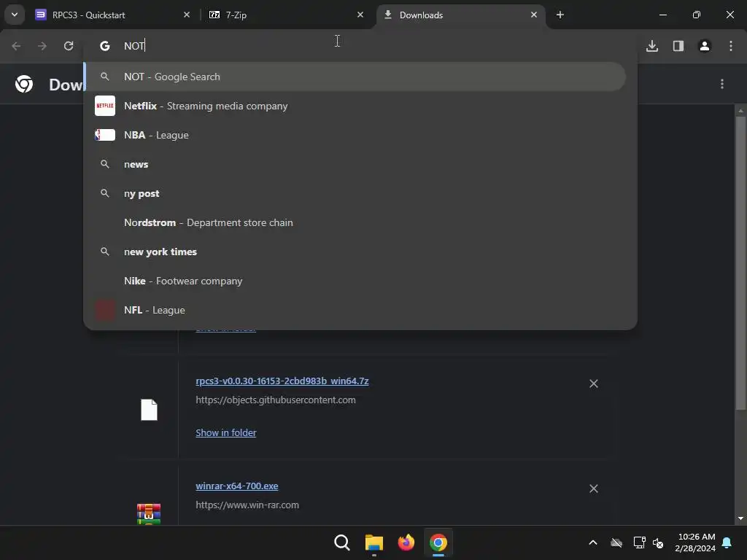This screenshot has width=747, height=560.
Task: Choose the NBA - League suggestion
Action: (x=355, y=135)
